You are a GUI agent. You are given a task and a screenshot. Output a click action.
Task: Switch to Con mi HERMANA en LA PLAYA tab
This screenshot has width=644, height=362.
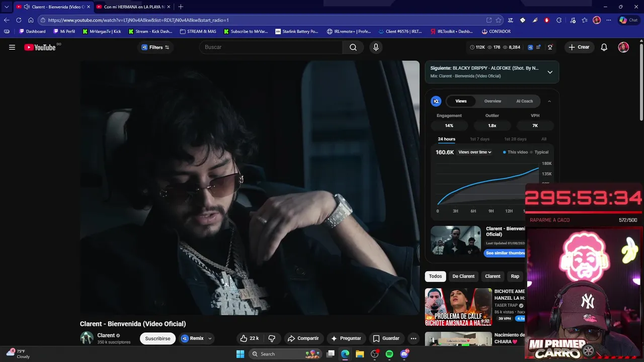(x=134, y=7)
